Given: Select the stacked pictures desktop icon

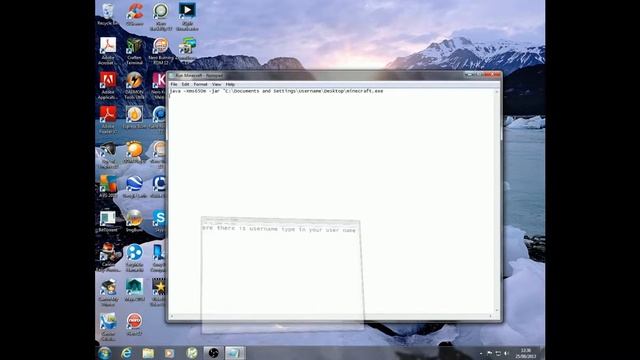Looking at the screenshot, I should [187, 49].
